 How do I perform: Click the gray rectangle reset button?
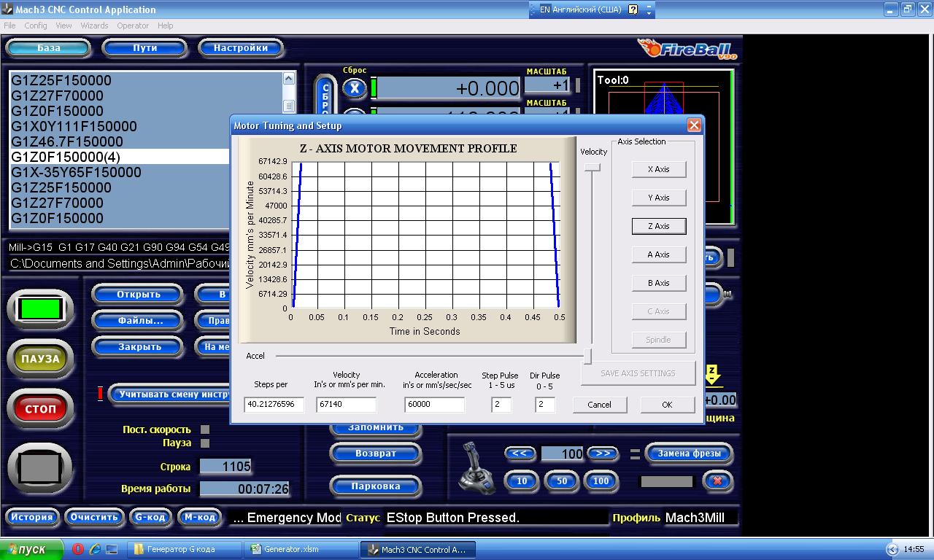(40, 467)
